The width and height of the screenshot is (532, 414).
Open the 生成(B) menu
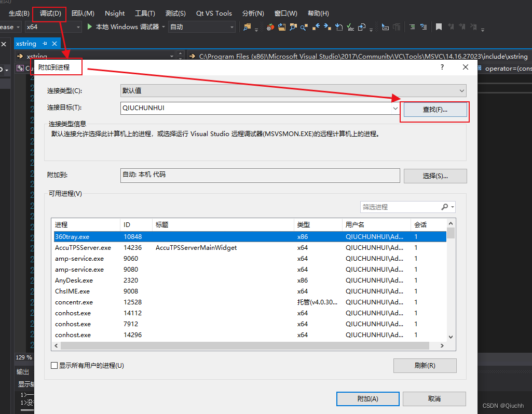pyautogui.click(x=19, y=13)
